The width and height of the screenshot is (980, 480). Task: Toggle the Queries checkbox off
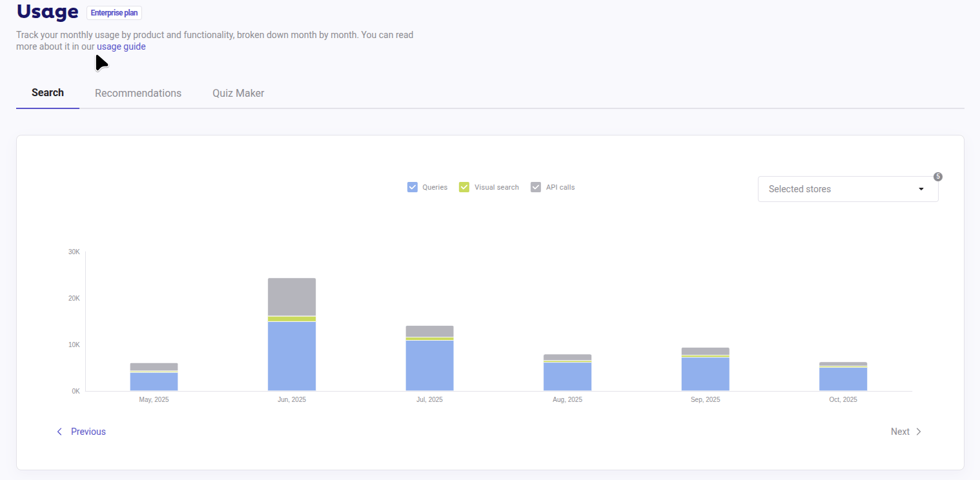(413, 186)
